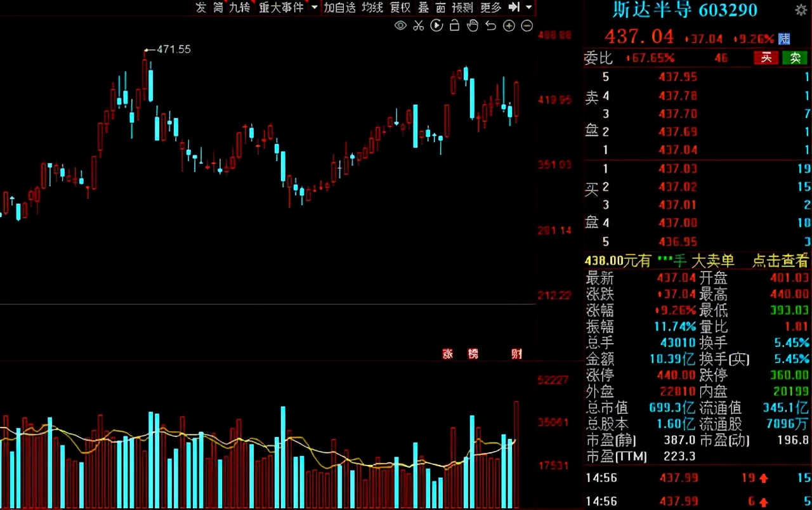Click the latest price 437.04 in header
This screenshot has height=510, width=812.
tap(639, 37)
